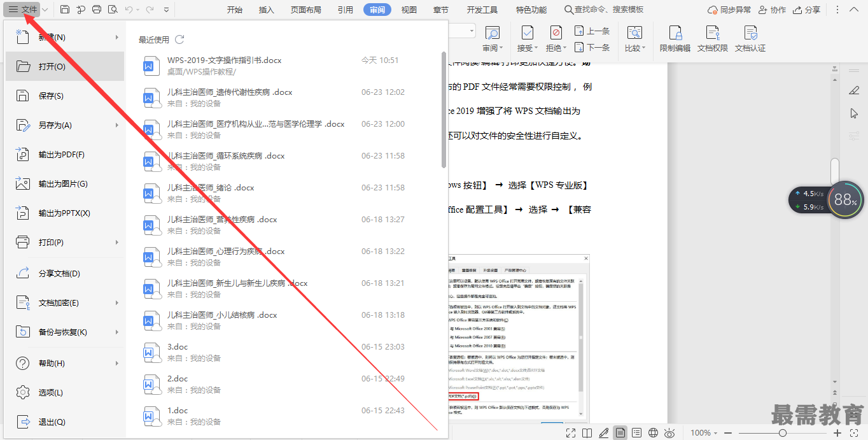The height and width of the screenshot is (440, 868).
Task: Expand the 新建(N) submenu arrow
Action: click(117, 37)
